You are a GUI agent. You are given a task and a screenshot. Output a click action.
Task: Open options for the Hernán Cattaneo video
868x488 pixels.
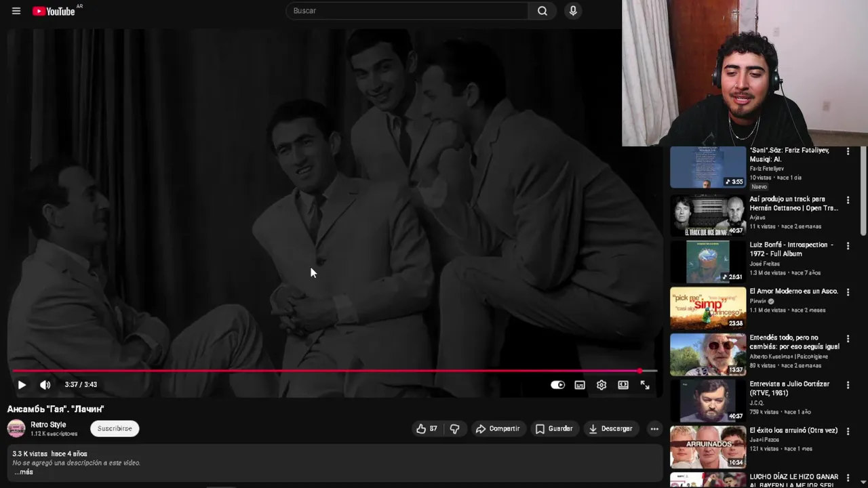848,201
